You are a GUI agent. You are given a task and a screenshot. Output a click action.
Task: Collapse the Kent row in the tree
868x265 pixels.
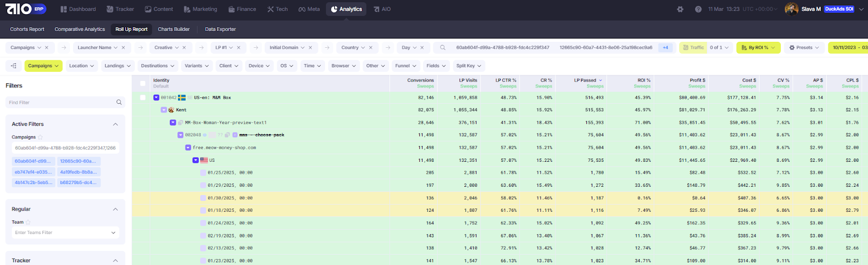click(x=164, y=110)
